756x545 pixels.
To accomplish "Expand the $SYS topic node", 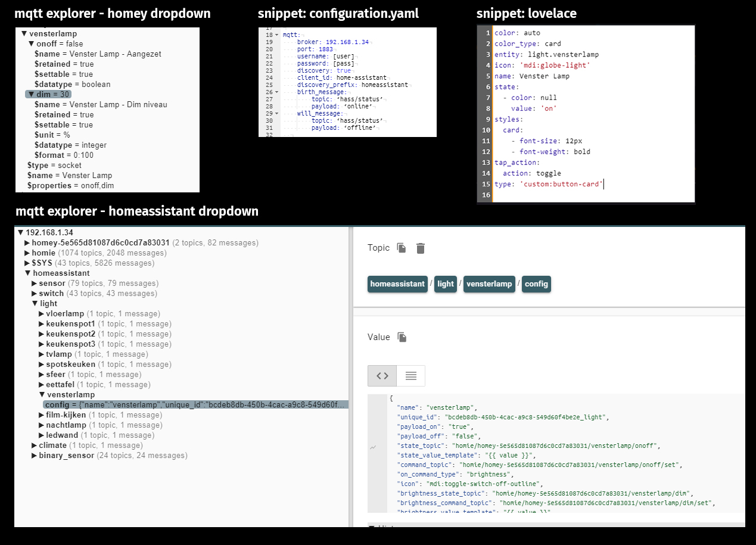I will pyautogui.click(x=27, y=263).
